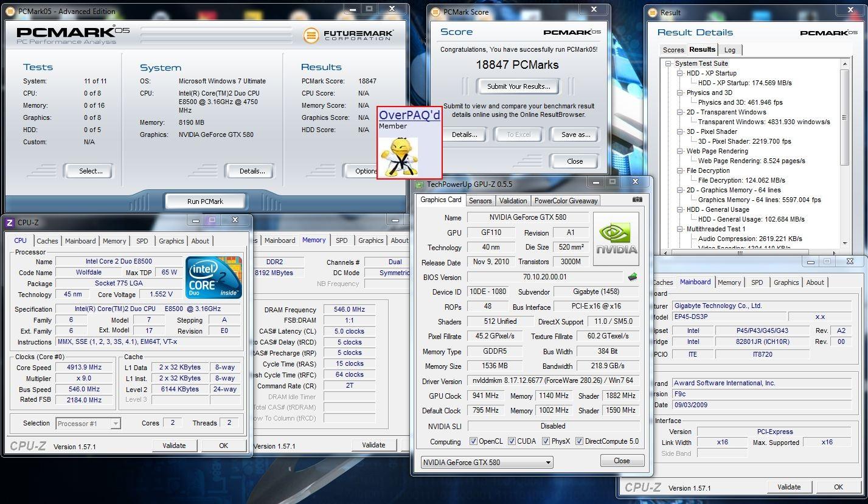
Task: Collapse the 3D - Pixel Shader node
Action: [680, 131]
